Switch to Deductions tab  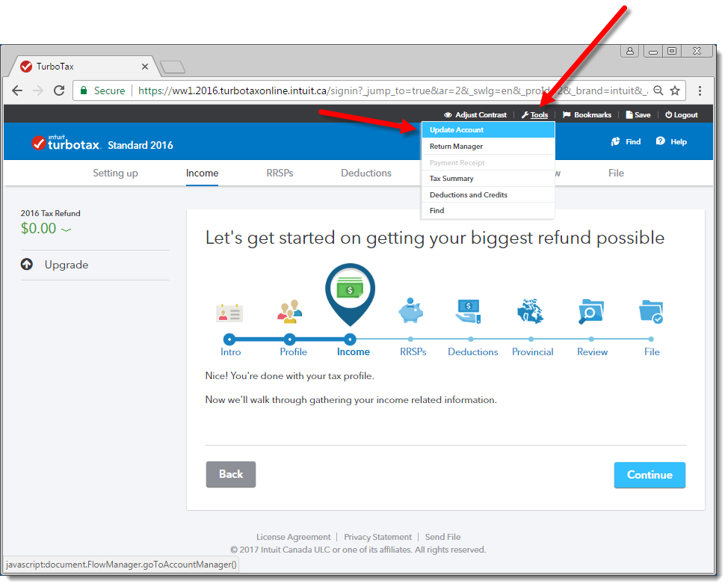pos(365,173)
